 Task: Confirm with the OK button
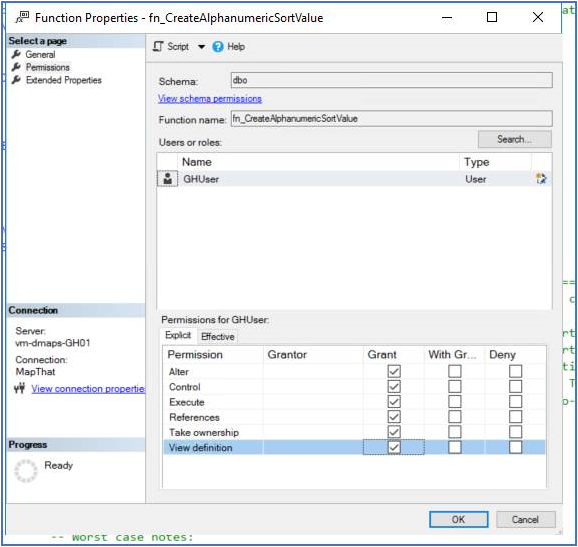pos(459,519)
